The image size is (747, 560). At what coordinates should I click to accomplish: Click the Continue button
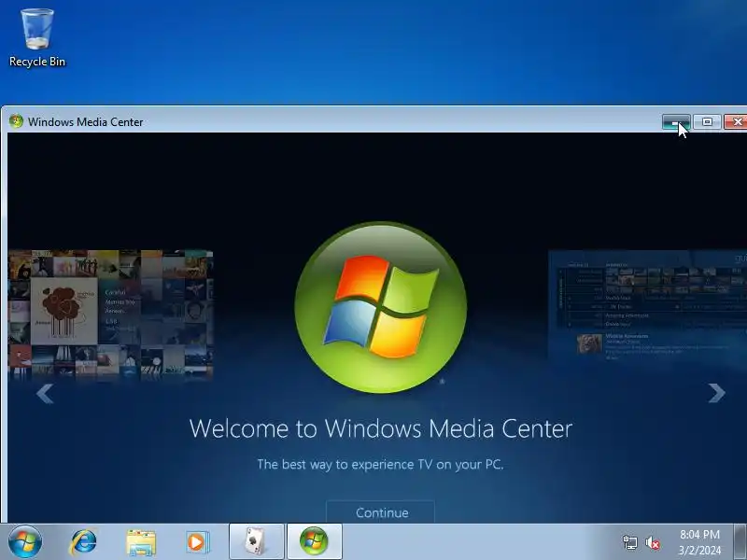point(381,512)
